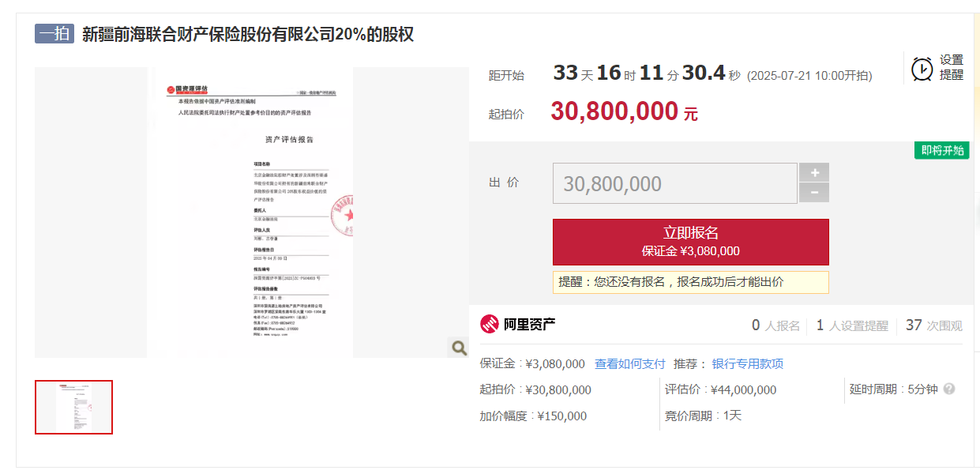Click the help icon beside 延时周期 5分钟
The width and height of the screenshot is (980, 474).
949,389
